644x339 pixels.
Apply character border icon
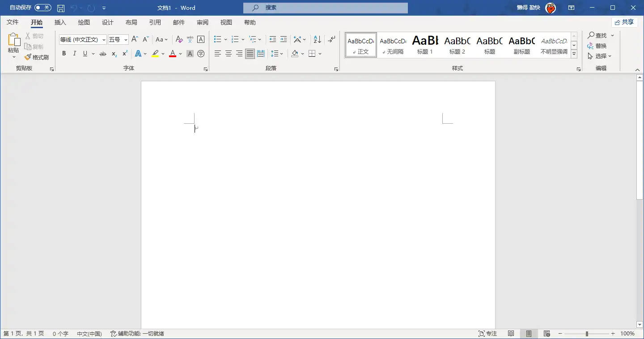point(201,39)
